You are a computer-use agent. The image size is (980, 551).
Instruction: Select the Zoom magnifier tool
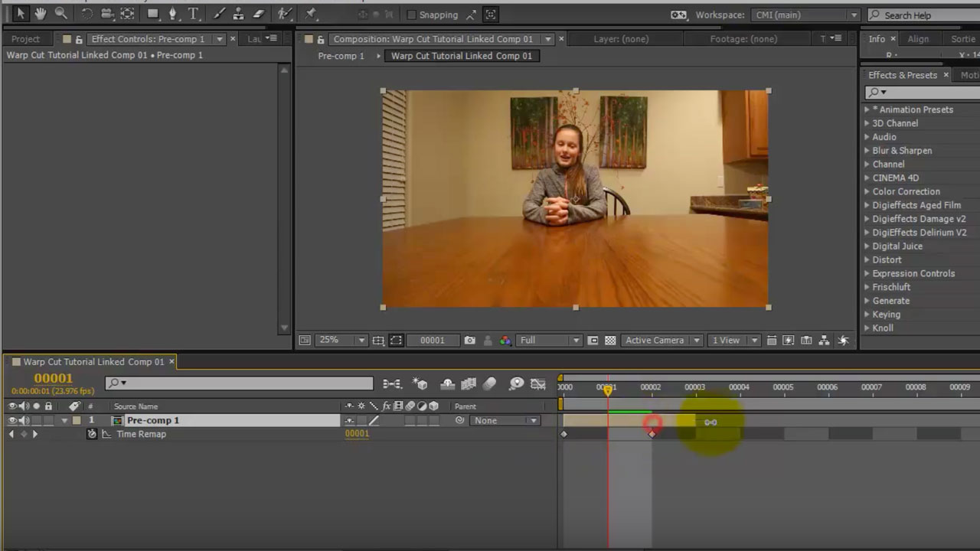[x=60, y=14]
